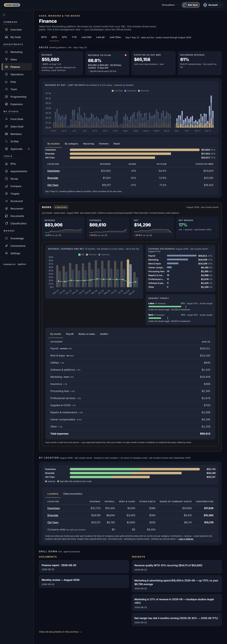Click the Expansion compass icon

pyautogui.click(x=7, y=104)
